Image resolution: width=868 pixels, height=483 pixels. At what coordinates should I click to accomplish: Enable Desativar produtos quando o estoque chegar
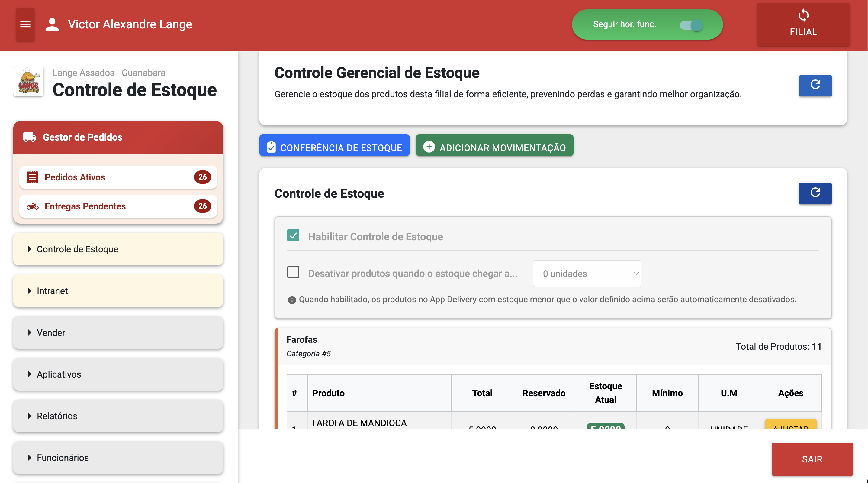293,273
